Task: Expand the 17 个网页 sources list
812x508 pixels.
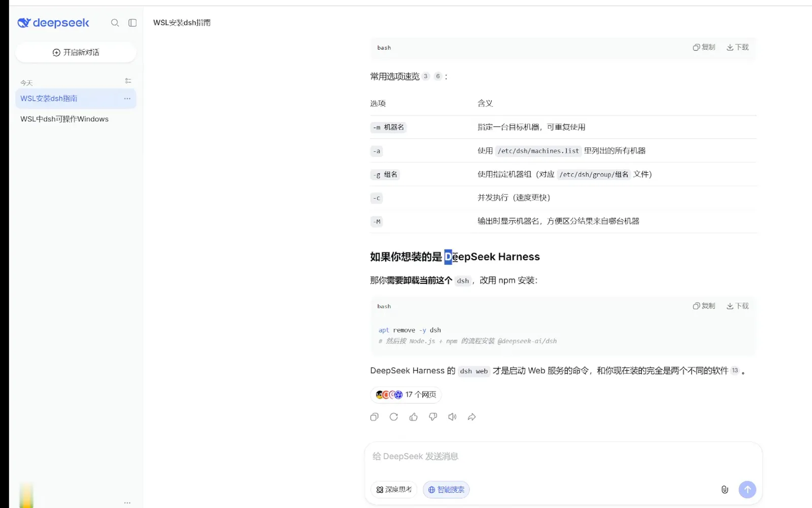Action: (406, 395)
